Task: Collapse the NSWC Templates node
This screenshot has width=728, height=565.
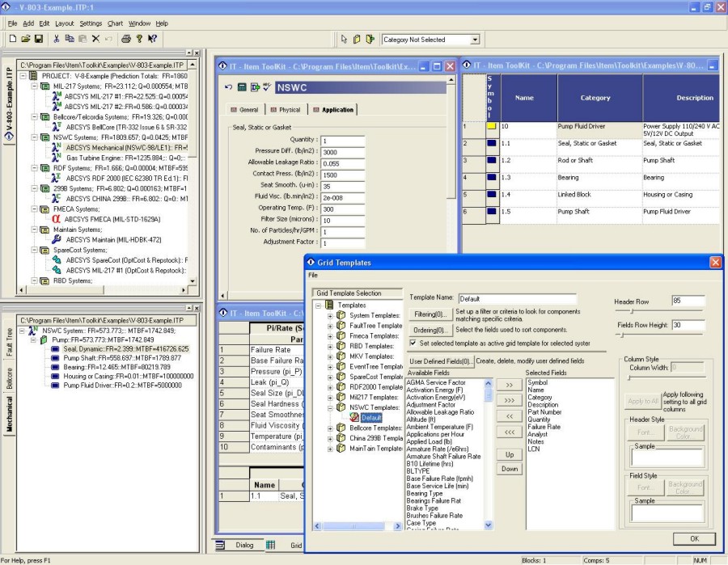Action: (330, 407)
